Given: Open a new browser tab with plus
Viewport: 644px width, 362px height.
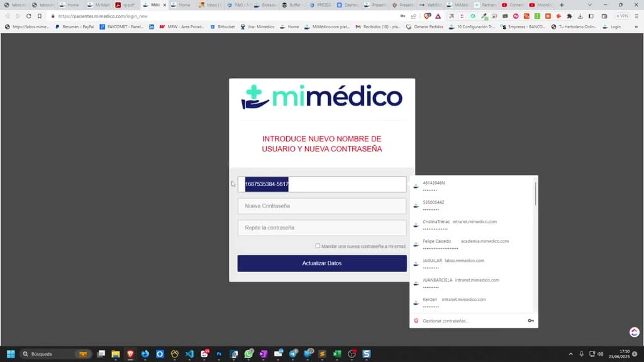Looking at the screenshot, I should (x=562, y=5).
